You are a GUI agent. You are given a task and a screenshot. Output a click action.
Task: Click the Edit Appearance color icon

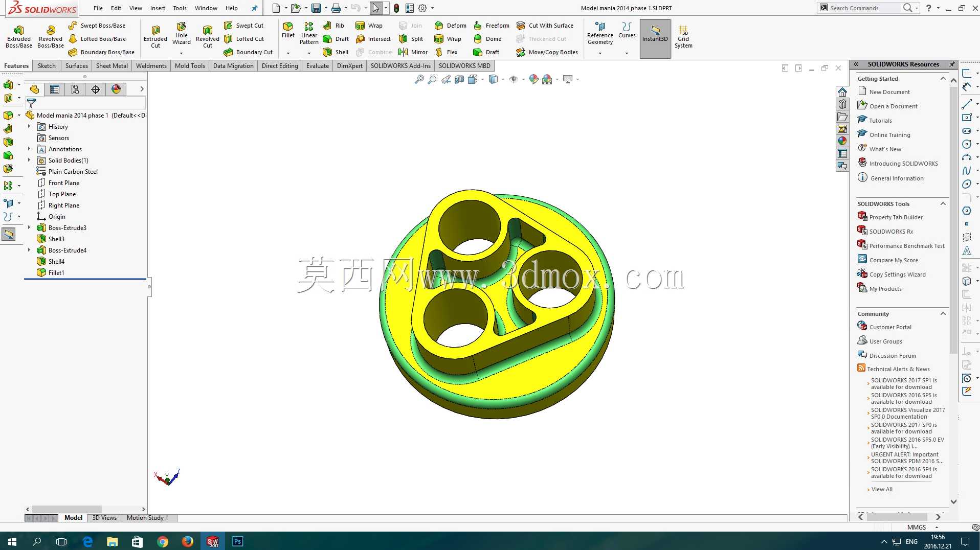533,79
